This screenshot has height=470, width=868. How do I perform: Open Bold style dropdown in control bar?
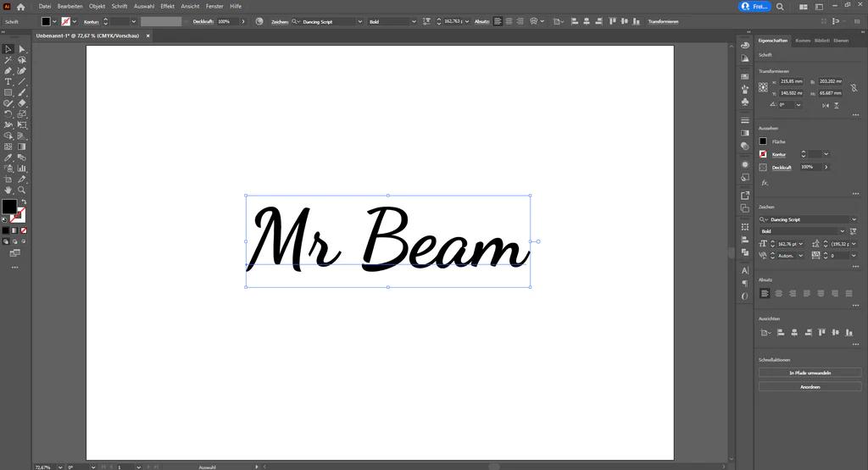tap(414, 21)
